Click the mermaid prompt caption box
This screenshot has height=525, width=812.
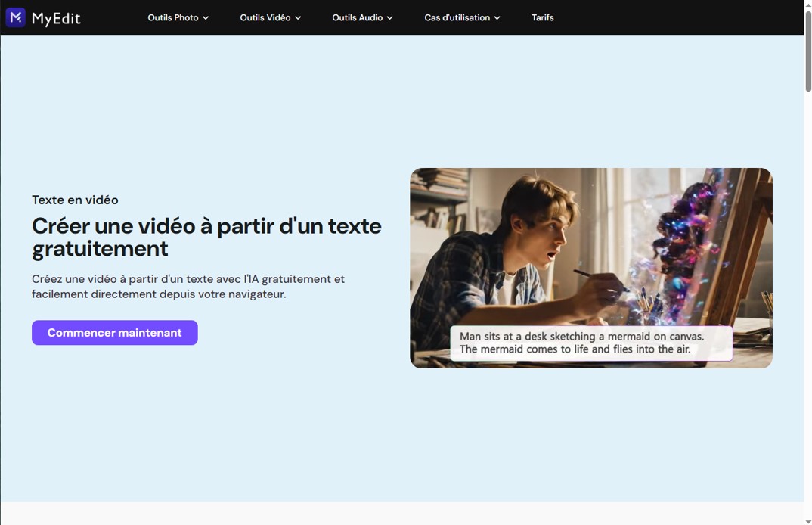[591, 343]
